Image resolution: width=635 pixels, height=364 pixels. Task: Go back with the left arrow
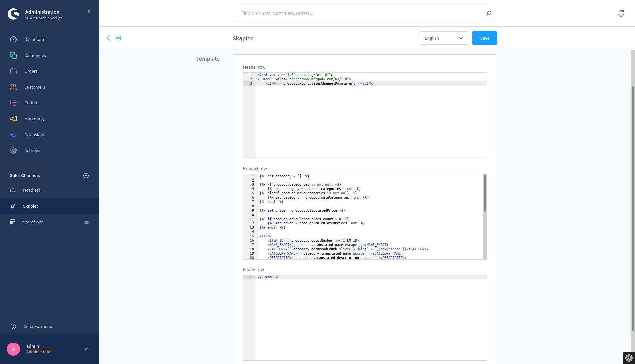point(108,38)
